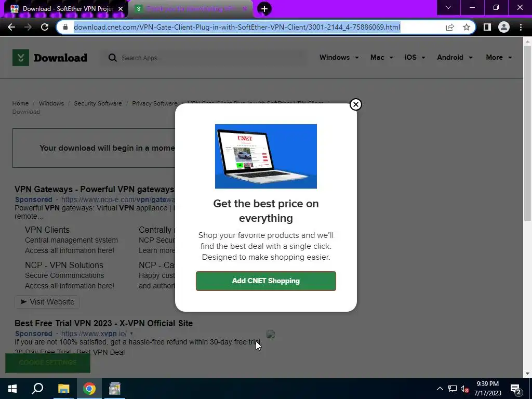
Task: Open the Chrome profile avatar
Action: (504, 27)
